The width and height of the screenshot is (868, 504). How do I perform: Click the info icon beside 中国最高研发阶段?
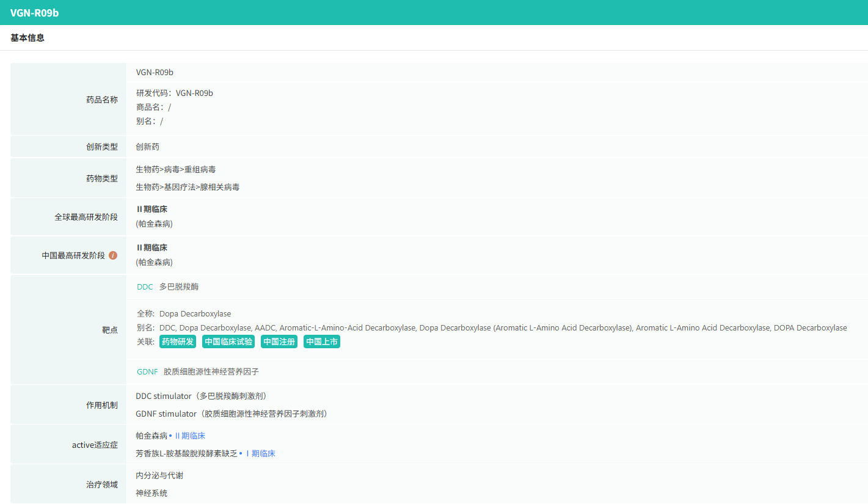coord(113,255)
